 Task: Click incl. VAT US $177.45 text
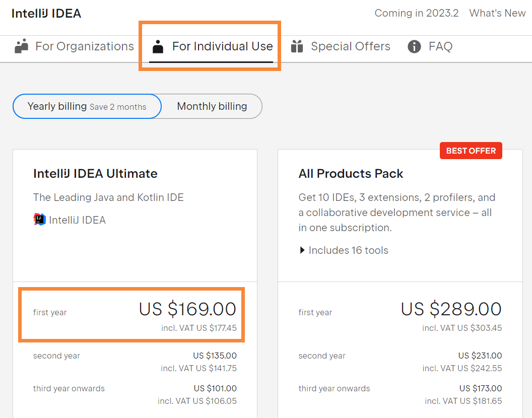point(199,328)
